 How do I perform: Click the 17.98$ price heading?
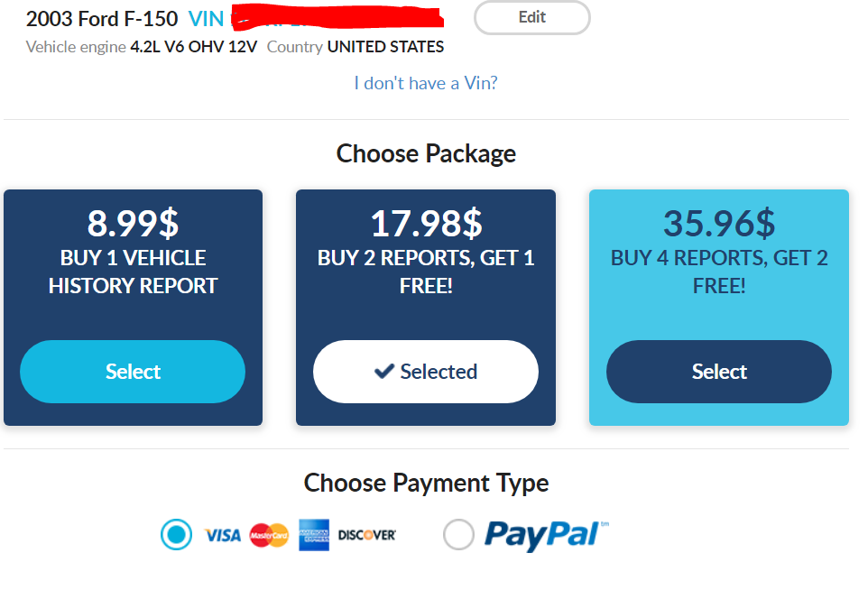[426, 224]
